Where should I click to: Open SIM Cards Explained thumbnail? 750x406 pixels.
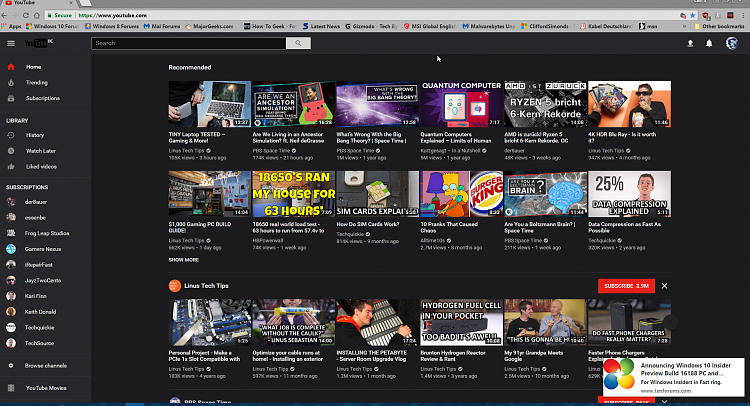(377, 194)
